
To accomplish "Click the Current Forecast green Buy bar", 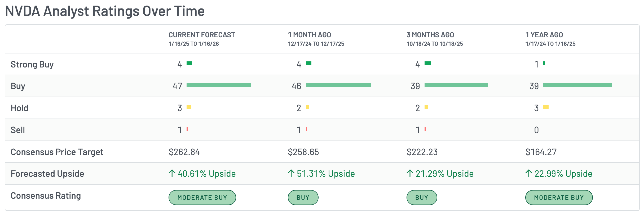I will pyautogui.click(x=219, y=85).
